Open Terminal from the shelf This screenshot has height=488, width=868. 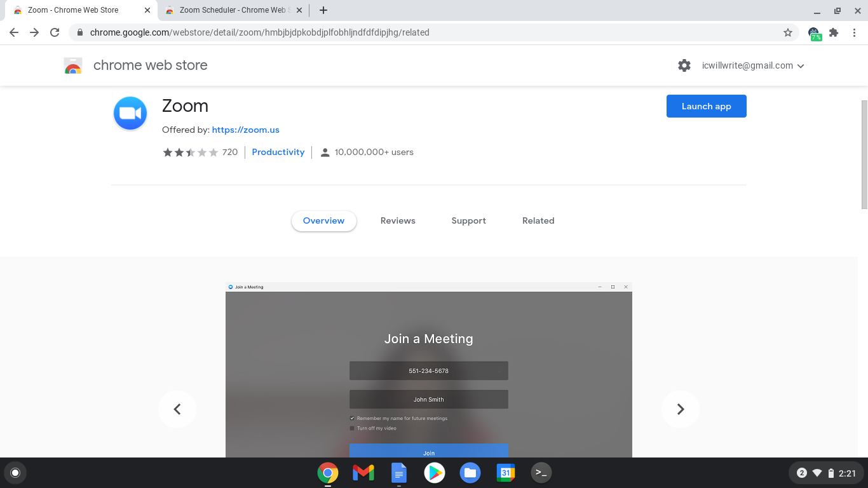pos(541,473)
